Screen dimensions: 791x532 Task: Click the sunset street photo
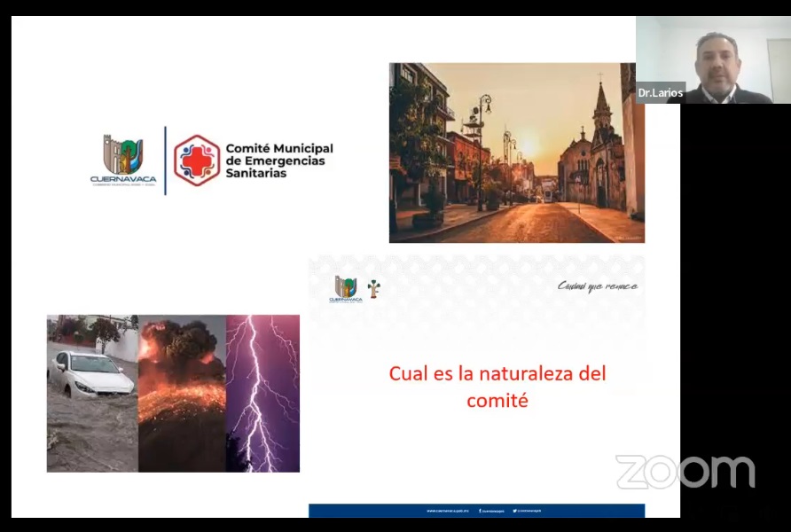[x=516, y=153]
